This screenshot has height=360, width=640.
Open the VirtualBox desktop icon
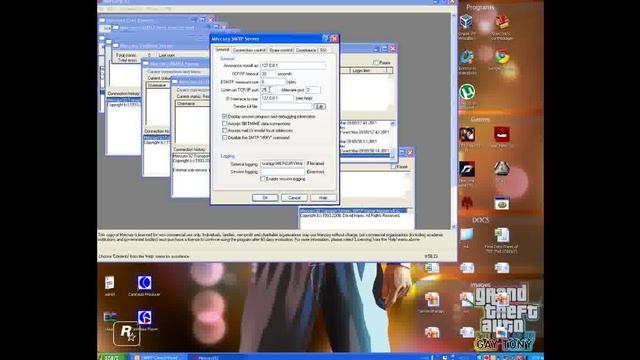pos(466,21)
